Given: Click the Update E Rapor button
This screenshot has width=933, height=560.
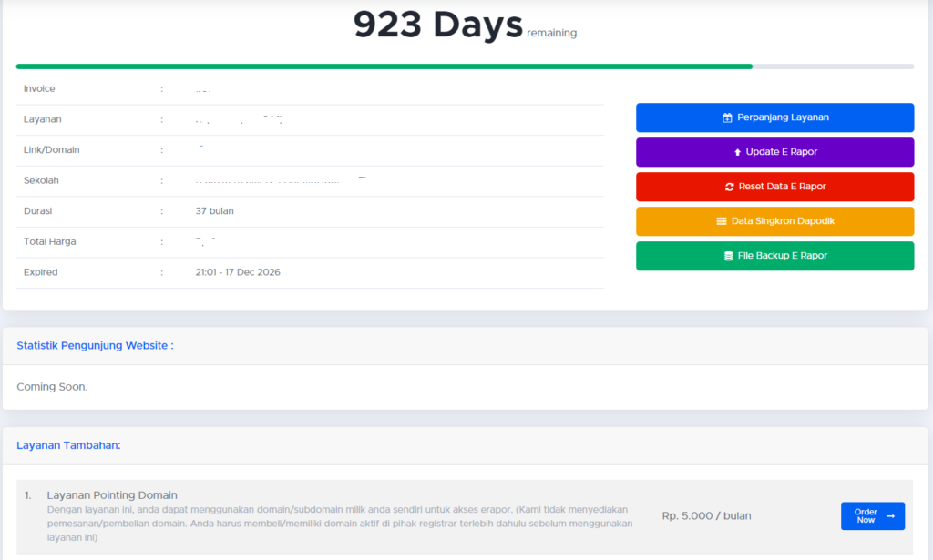Looking at the screenshot, I should tap(774, 152).
